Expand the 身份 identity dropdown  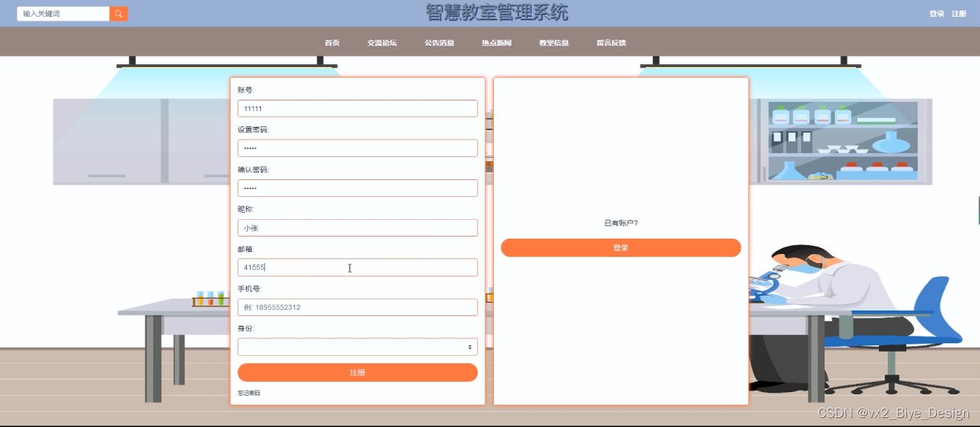pos(357,347)
